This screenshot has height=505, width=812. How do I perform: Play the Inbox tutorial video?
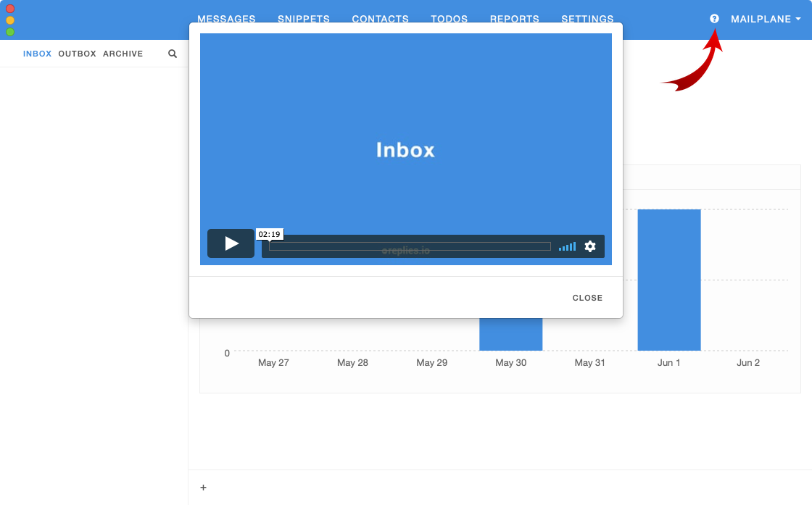coord(231,243)
